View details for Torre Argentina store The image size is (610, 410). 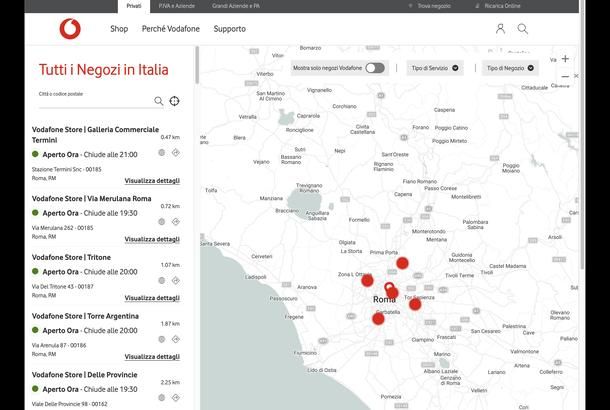[152, 357]
